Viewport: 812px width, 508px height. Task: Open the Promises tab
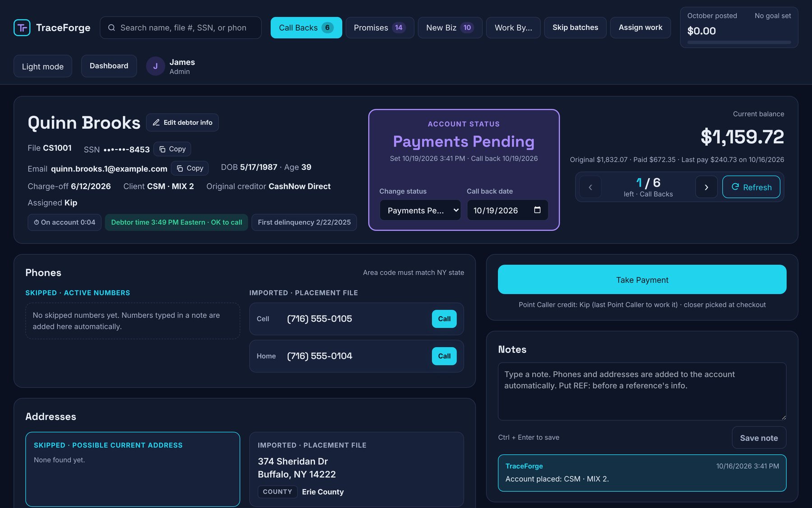point(380,28)
